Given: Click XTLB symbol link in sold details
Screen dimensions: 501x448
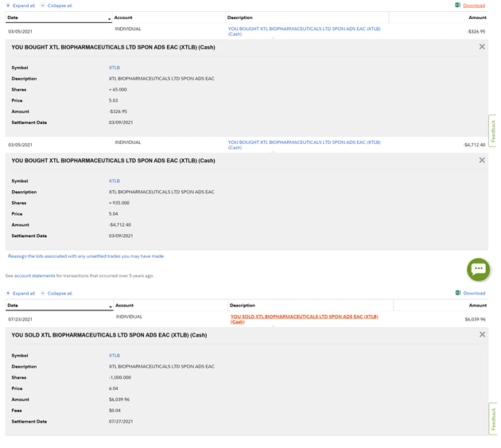Looking at the screenshot, I should (115, 356).
